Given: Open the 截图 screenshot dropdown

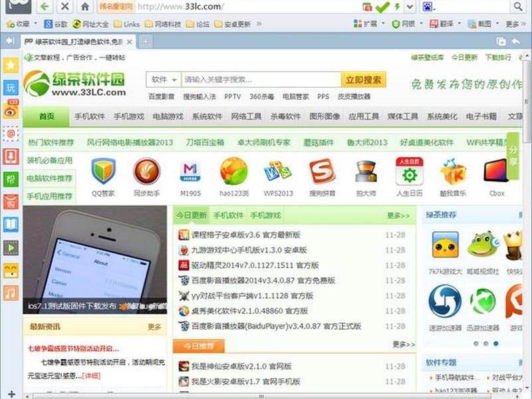Looking at the screenshot, I should (483, 24).
